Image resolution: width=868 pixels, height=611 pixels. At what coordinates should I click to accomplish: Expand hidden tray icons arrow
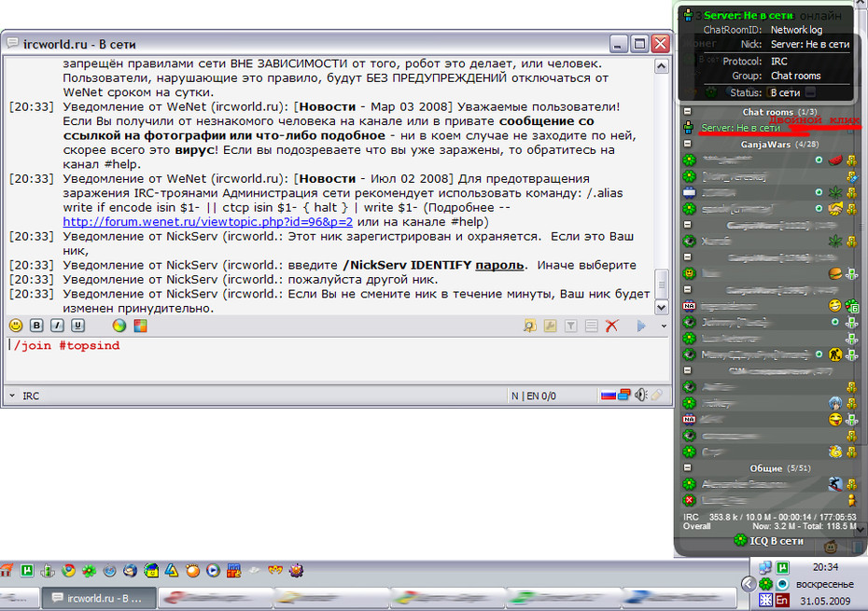pyautogui.click(x=748, y=584)
